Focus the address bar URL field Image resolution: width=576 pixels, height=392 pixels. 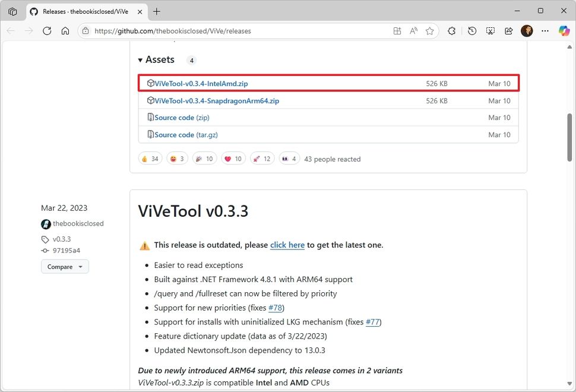pos(238,31)
